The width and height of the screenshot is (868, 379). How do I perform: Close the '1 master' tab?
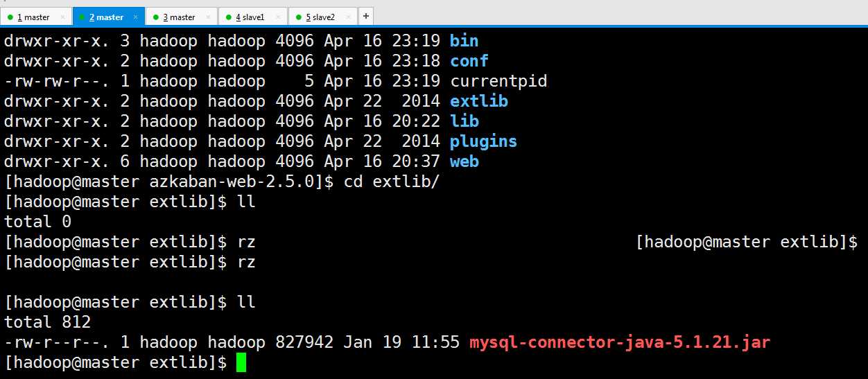(63, 17)
